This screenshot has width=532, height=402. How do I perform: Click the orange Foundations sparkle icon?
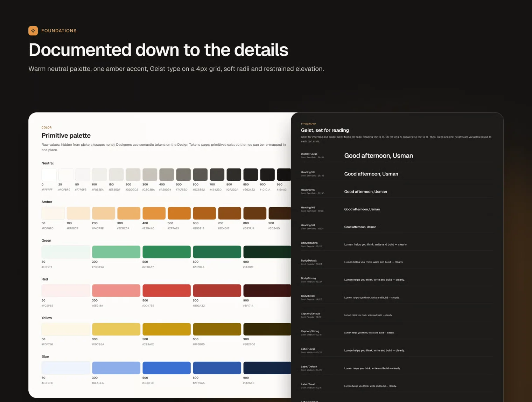[33, 30]
